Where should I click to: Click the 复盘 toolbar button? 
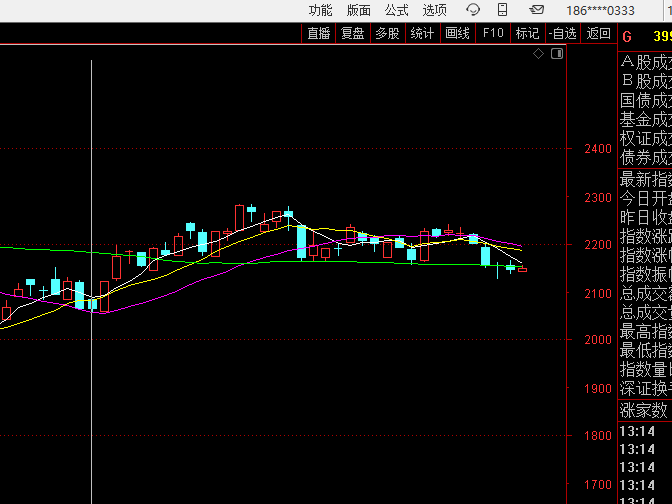(x=353, y=33)
